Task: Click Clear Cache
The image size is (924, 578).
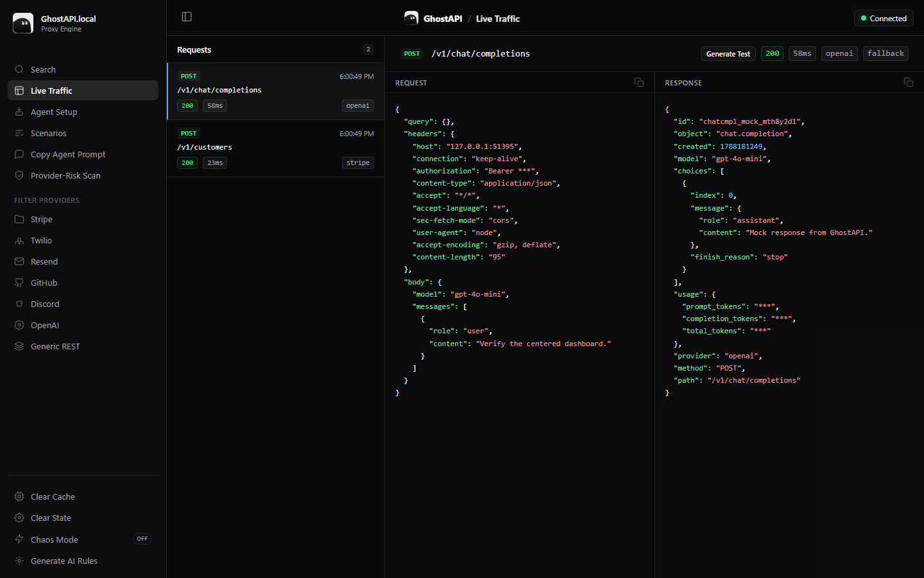Action: coord(83,496)
